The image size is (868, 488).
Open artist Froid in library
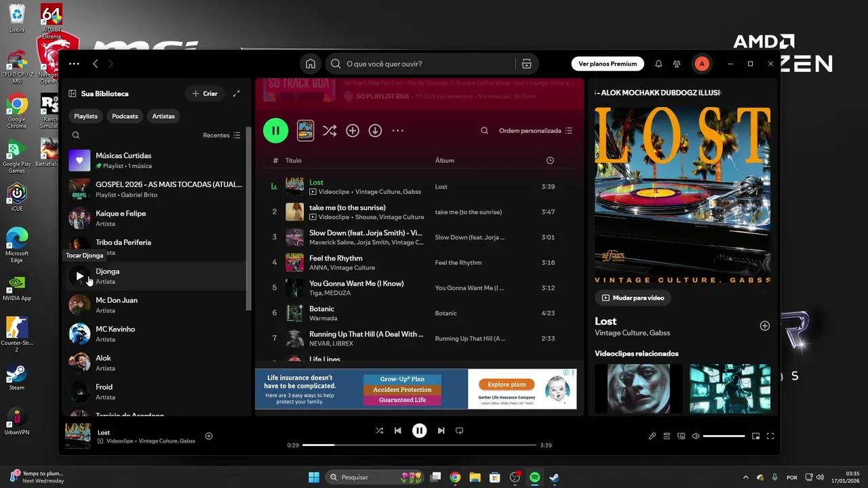[155, 392]
